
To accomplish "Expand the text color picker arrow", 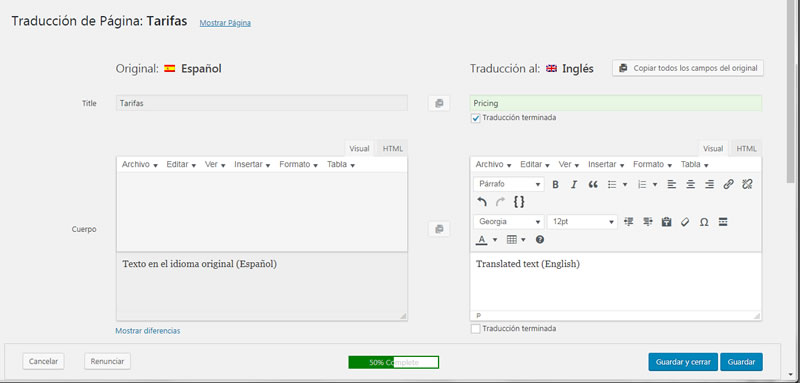I will (494, 239).
